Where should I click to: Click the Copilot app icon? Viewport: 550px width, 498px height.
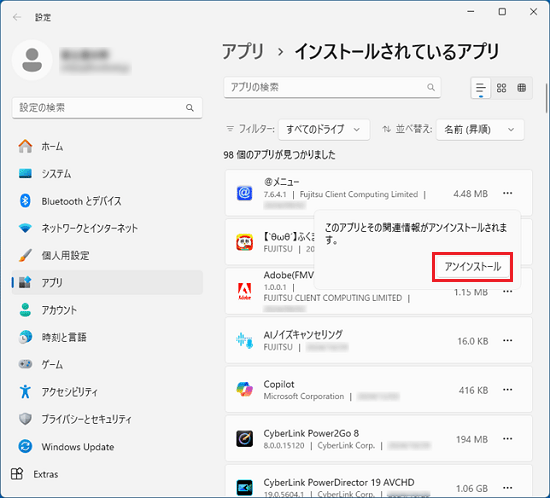244,390
